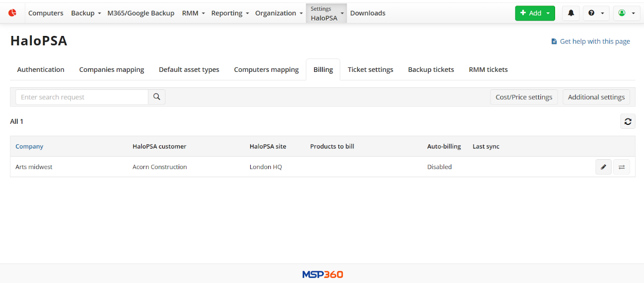This screenshot has width=644, height=283.
Task: Expand the RMM dropdown menu
Action: (193, 13)
